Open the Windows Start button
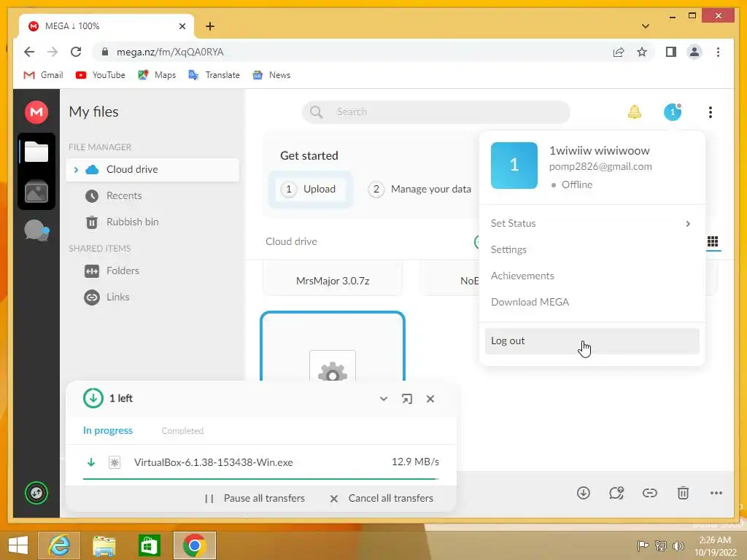Screen dimensions: 747x560 point(18,545)
